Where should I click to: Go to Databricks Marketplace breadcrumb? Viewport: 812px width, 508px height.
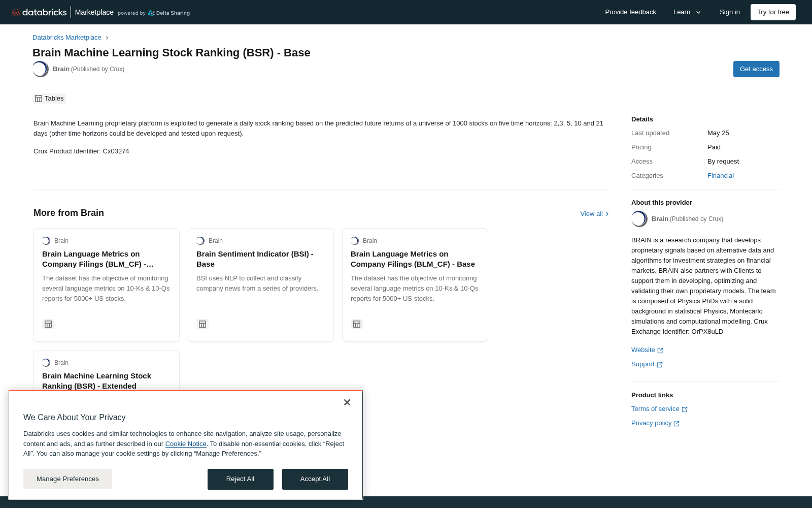coord(67,38)
